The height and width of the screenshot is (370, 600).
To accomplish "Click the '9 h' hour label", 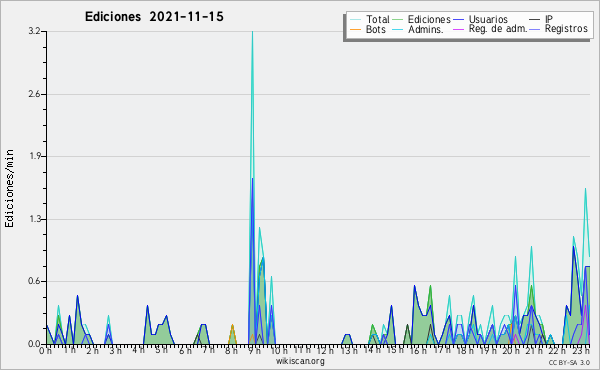I will pos(254,350).
